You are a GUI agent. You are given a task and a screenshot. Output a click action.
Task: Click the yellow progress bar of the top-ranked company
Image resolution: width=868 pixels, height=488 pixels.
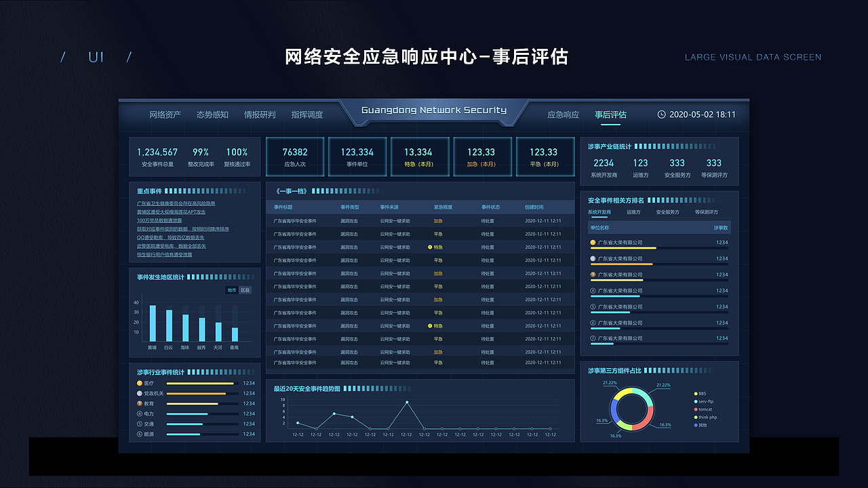624,248
